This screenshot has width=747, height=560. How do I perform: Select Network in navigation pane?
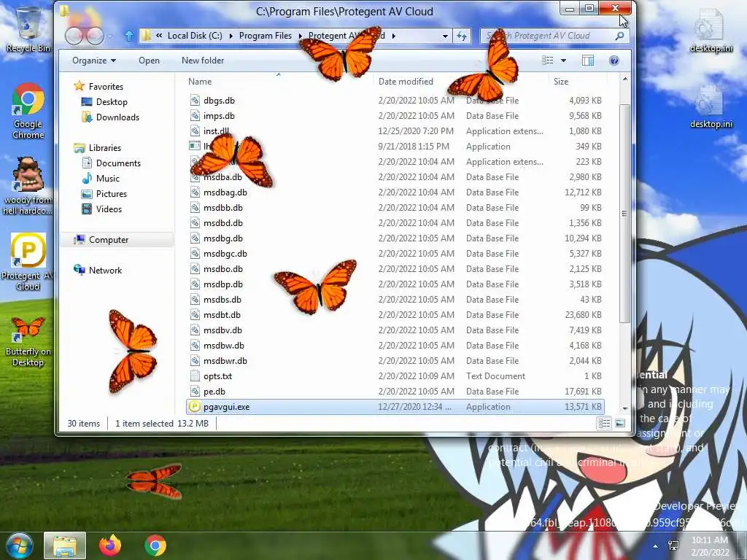coord(98,270)
